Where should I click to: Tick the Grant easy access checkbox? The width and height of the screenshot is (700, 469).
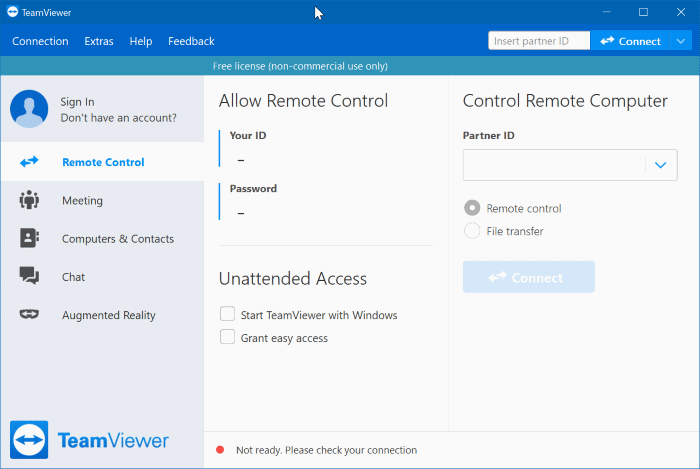(227, 337)
